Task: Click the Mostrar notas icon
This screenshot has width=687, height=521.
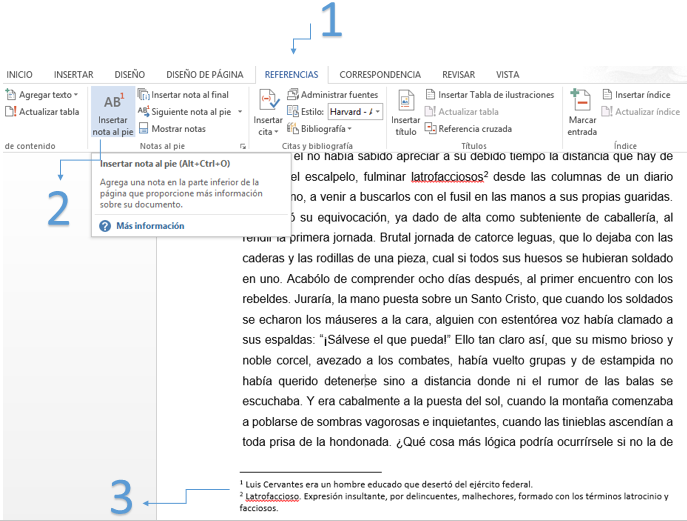Action: tap(144, 129)
